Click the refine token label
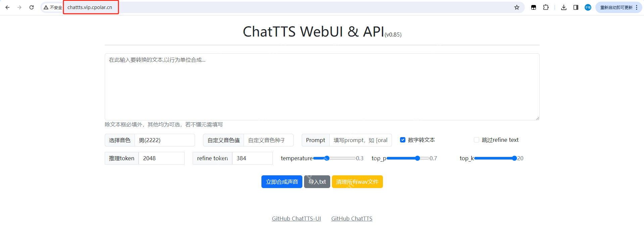Screen dimensions: 644x238 pos(212,158)
